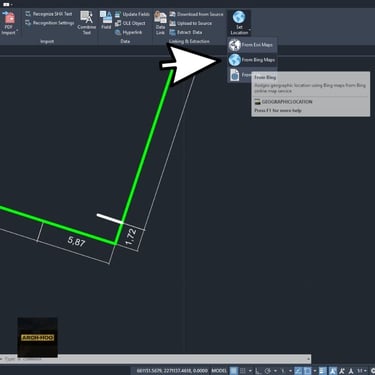This screenshot has height=375, width=375.
Task: Select the 1,72 dimension text
Action: coord(130,236)
